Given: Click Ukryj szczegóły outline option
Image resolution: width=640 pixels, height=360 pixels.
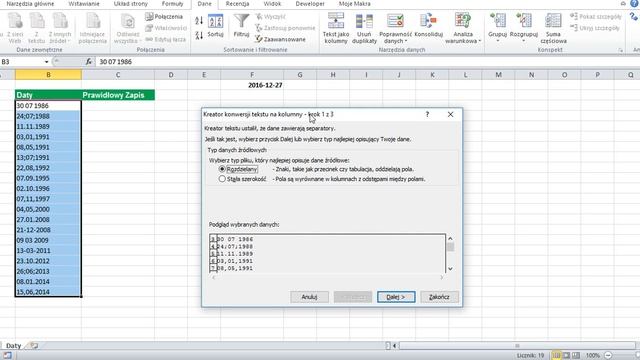Looking at the screenshot, I should point(595,28).
